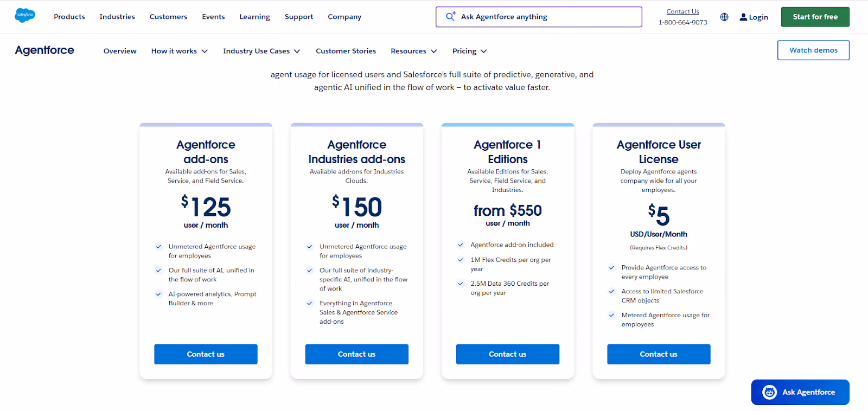Viewport: 868px width, 411px height.
Task: Expand the How it works dropdown
Action: (x=179, y=50)
